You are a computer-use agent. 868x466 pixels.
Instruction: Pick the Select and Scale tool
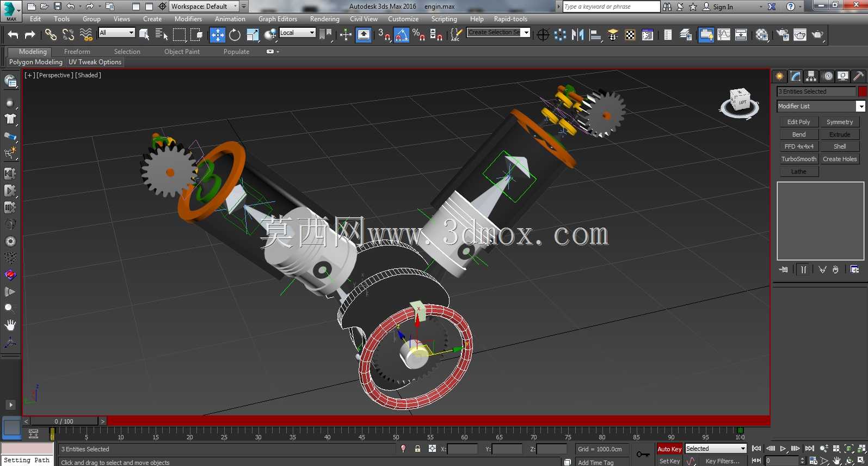(253, 35)
